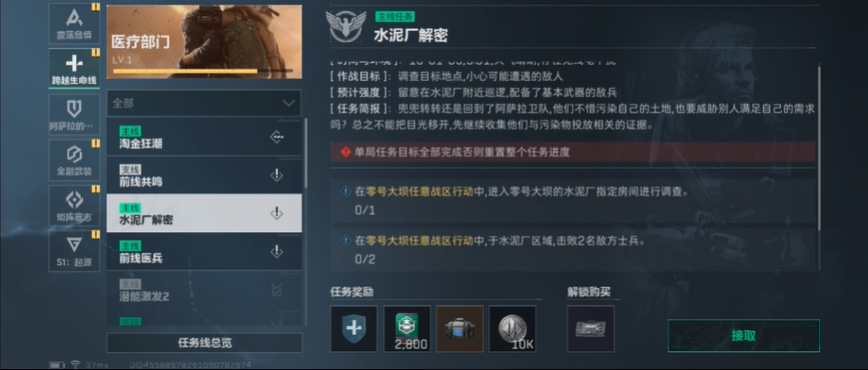Click the 医疗部门 LV.1 progress banner
The image size is (868, 370).
(205, 42)
